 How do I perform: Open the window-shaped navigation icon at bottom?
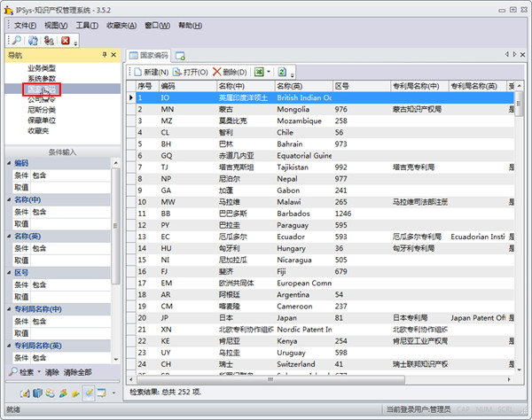(101, 393)
